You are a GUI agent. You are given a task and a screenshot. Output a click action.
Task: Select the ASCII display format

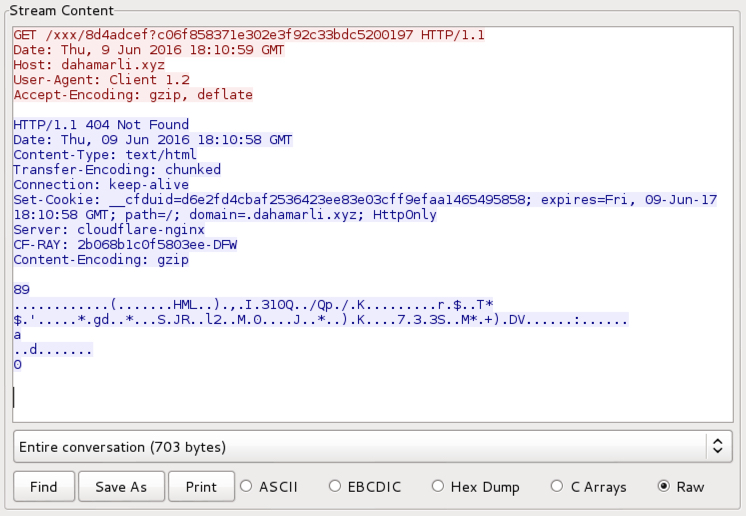[247, 487]
